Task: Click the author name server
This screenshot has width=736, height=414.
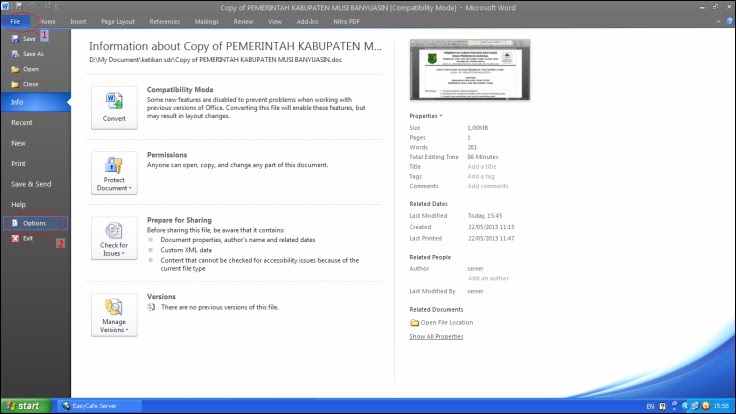Action: point(475,268)
